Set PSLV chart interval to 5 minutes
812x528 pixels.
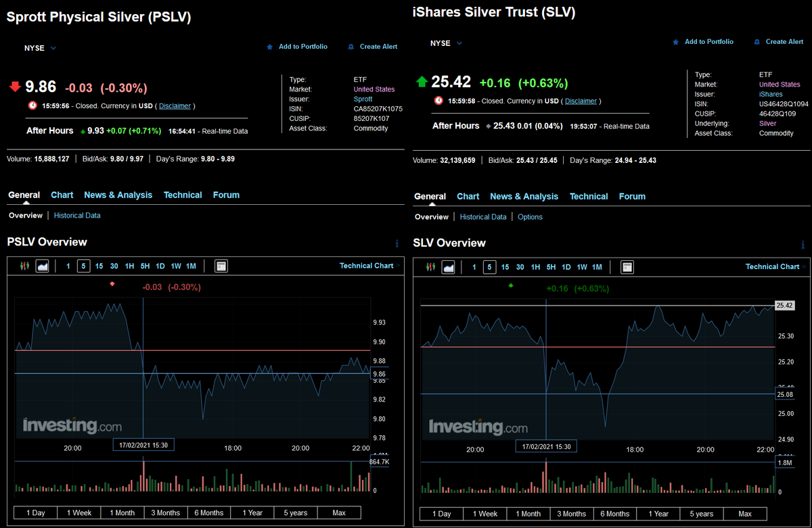(83, 266)
